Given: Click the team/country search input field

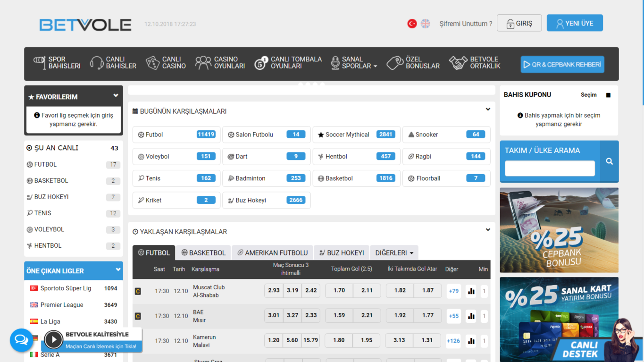Looking at the screenshot, I should 550,168.
